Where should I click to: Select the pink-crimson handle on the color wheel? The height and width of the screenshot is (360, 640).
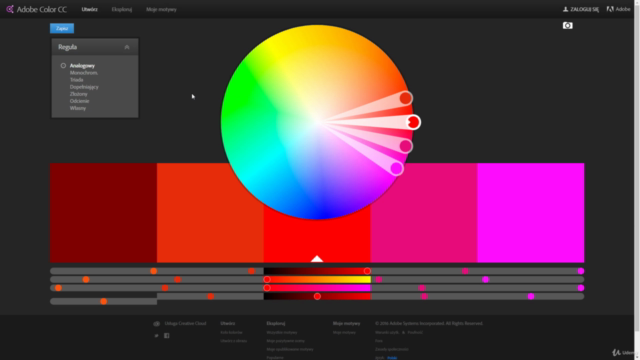[406, 146]
